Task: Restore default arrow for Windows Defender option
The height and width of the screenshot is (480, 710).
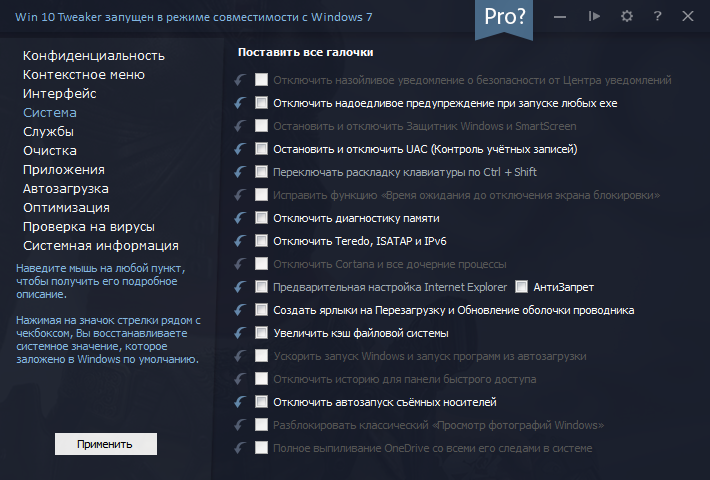Action: point(240,126)
